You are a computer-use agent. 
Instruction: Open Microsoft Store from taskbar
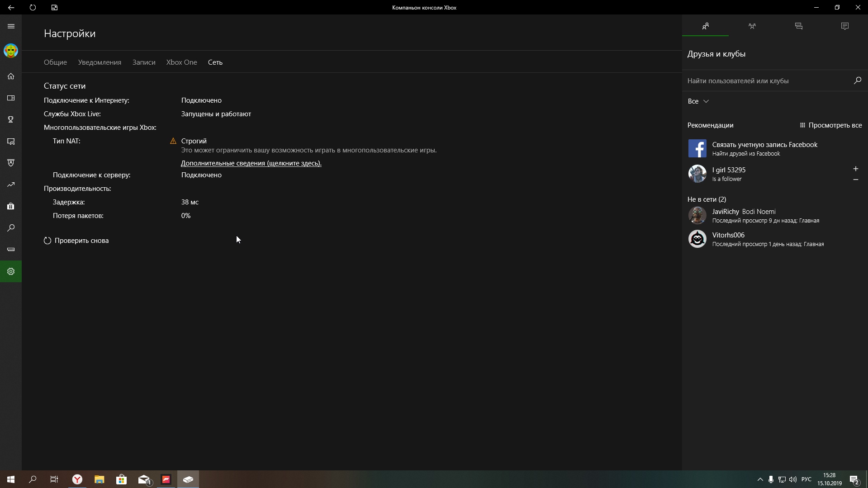click(x=121, y=479)
